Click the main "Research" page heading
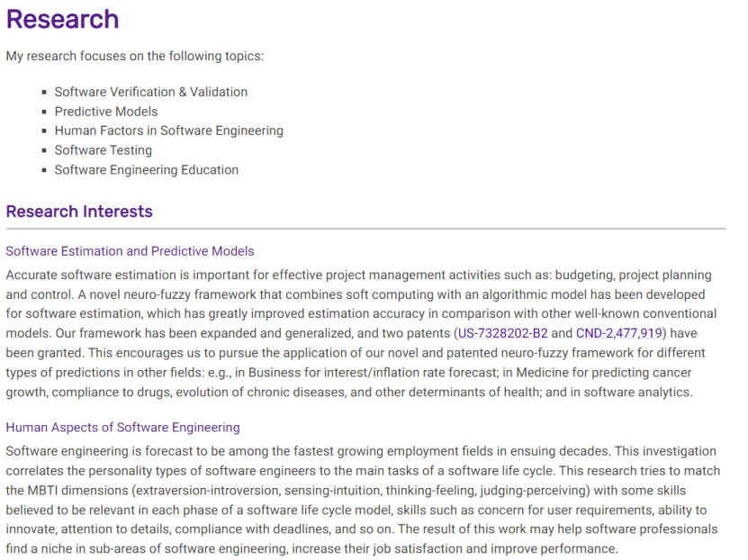Viewport: 748px width, 560px height. tap(62, 19)
